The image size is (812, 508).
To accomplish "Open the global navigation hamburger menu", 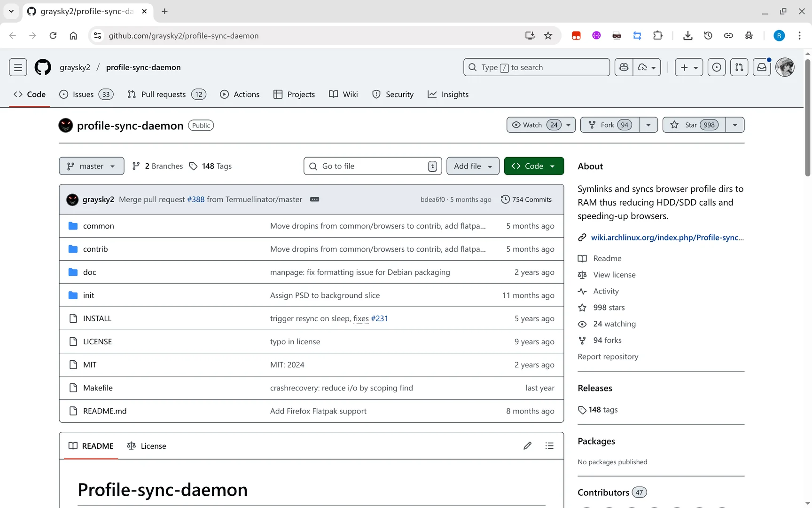I will [18, 67].
